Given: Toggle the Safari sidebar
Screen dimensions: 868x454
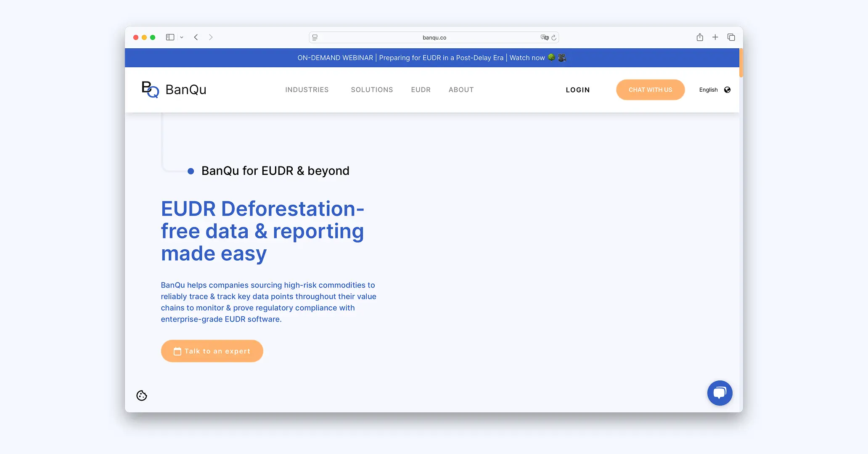Looking at the screenshot, I should tap(170, 37).
